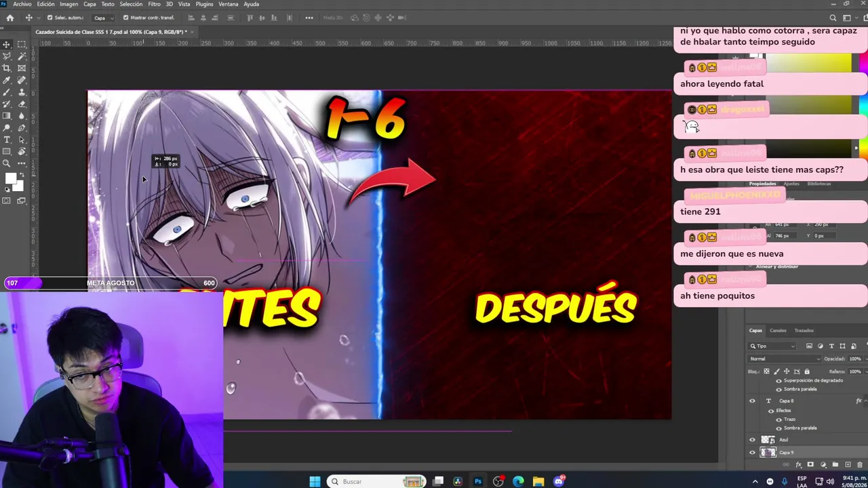
Task: Toggle the lock all button in Layers
Action: point(807,371)
